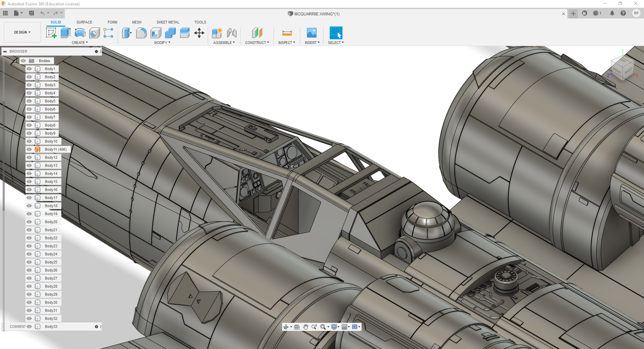This screenshot has height=349, width=644.
Task: Activate the Pan hand tool
Action: 306,327
